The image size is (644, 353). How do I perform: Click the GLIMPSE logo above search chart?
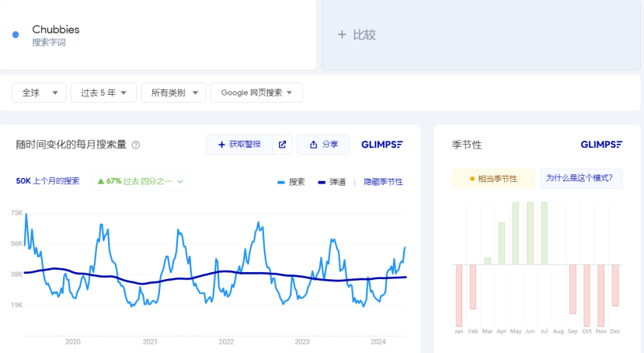382,145
